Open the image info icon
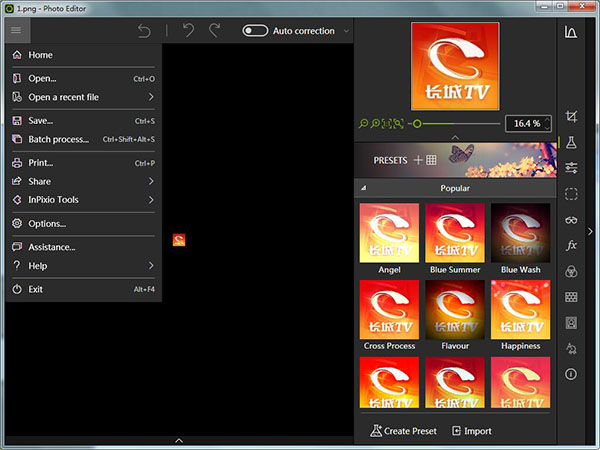 point(571,374)
